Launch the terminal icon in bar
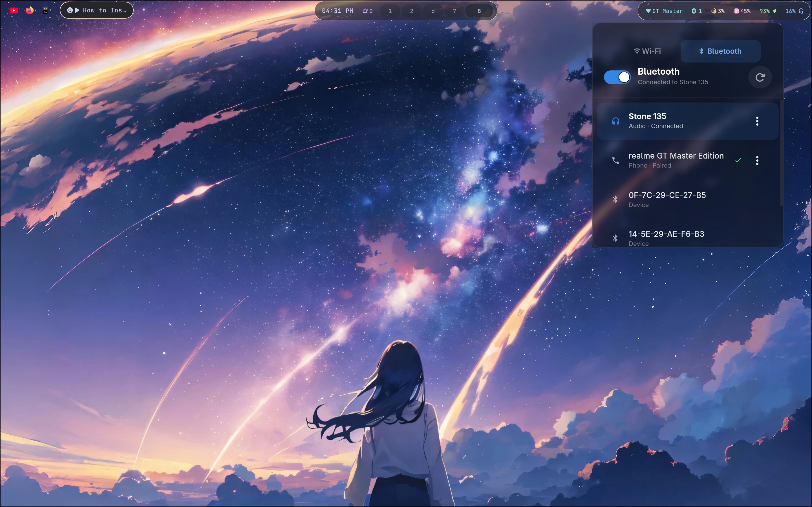Image resolution: width=812 pixels, height=507 pixels. coord(45,10)
